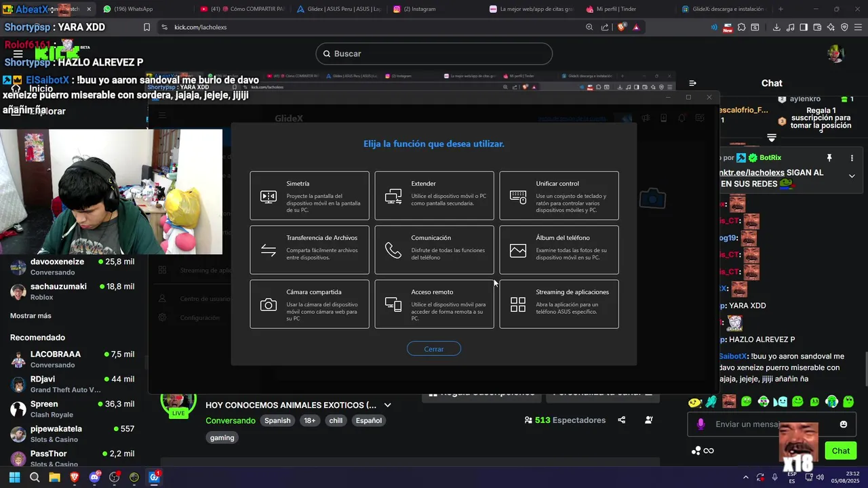Open Brave Shields lion icon
The width and height of the screenshot is (868, 488).
coord(621,27)
